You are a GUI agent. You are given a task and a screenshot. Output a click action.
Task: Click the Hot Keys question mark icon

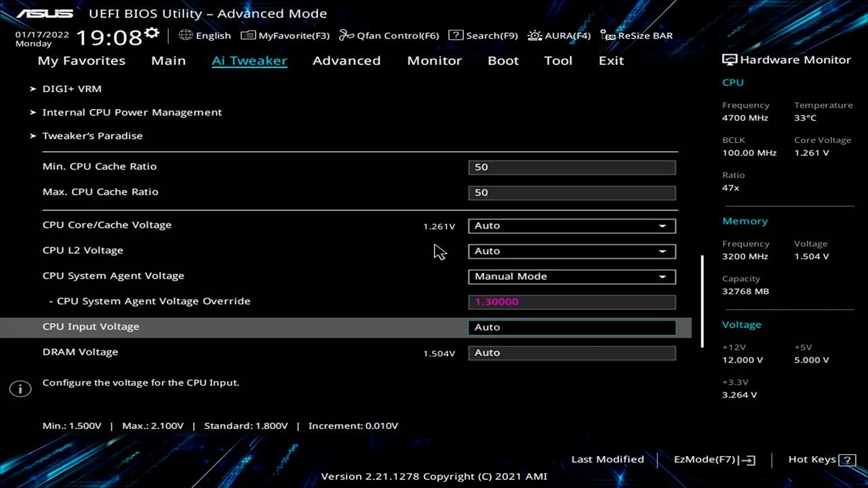847,460
